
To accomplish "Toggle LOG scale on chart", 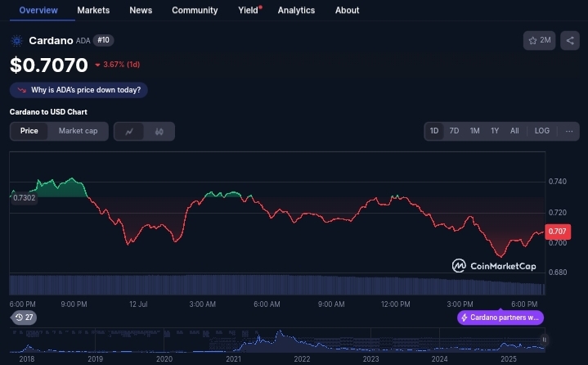I will click(x=542, y=131).
